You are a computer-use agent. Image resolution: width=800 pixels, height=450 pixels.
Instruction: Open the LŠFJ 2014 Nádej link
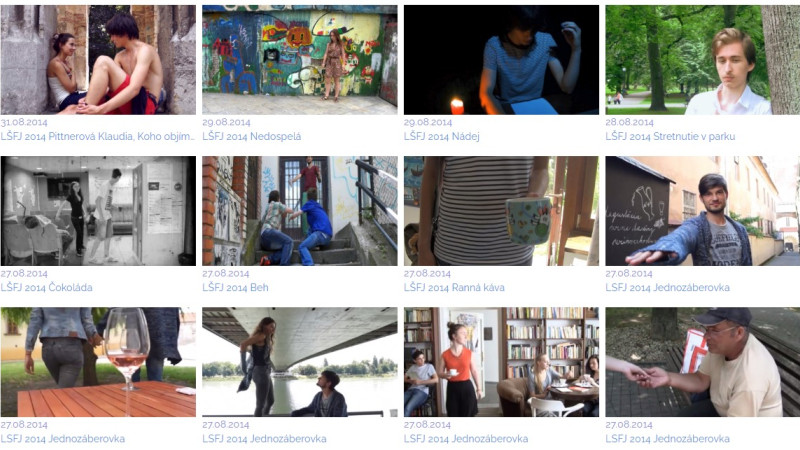441,136
